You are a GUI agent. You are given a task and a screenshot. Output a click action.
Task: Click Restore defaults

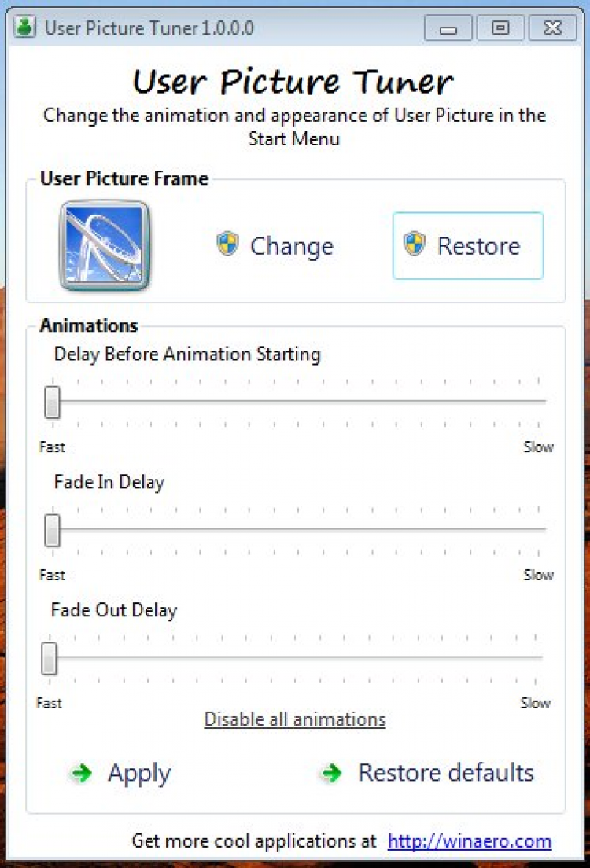pyautogui.click(x=446, y=773)
